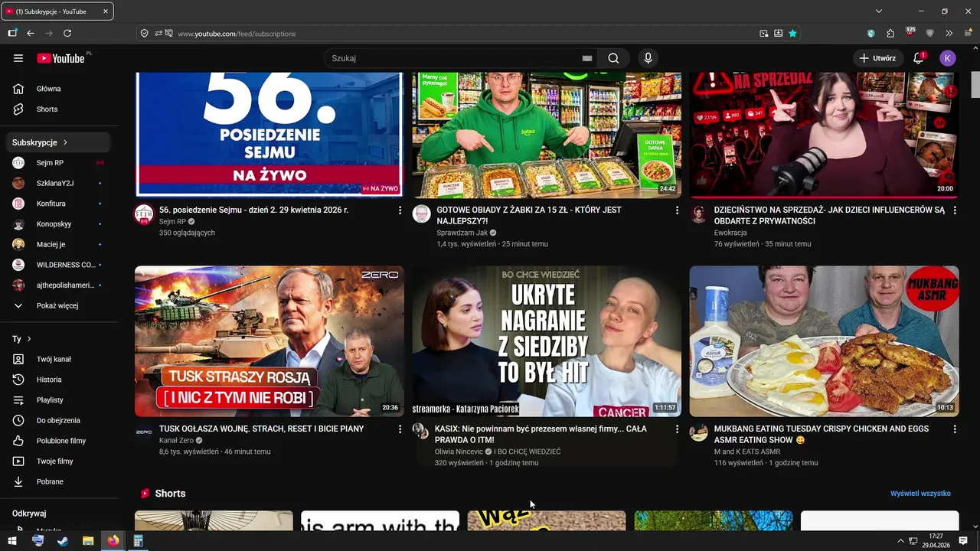Open Calculator from taskbar
This screenshot has width=980, height=551.
[x=139, y=540]
